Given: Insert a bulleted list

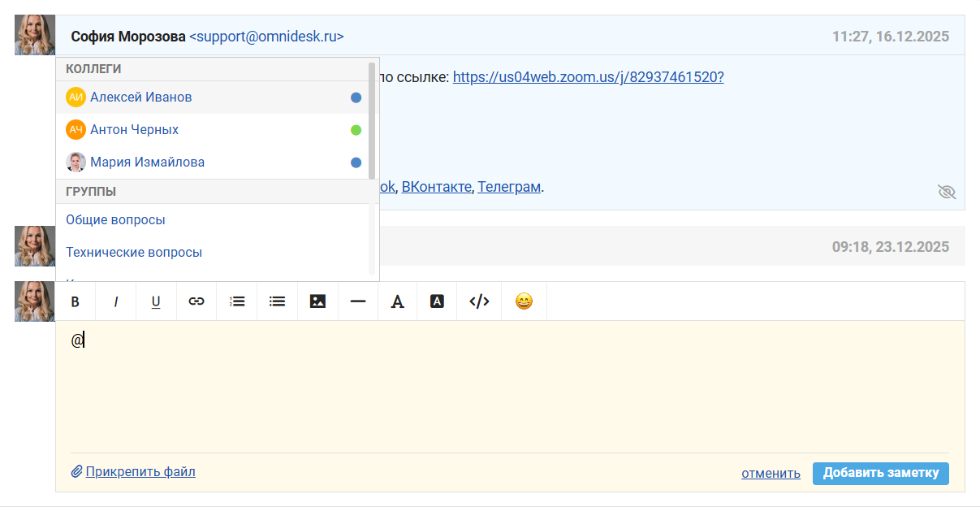Looking at the screenshot, I should (277, 301).
